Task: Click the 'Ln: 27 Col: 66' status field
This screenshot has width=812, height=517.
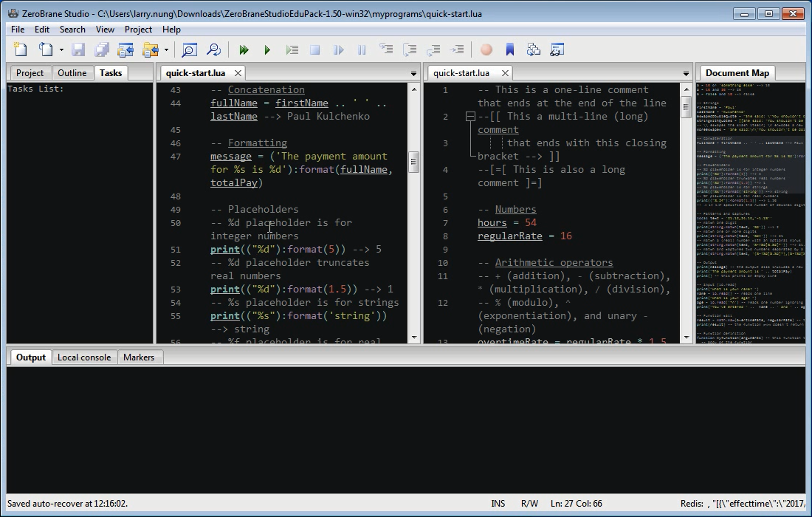Action: tap(577, 504)
